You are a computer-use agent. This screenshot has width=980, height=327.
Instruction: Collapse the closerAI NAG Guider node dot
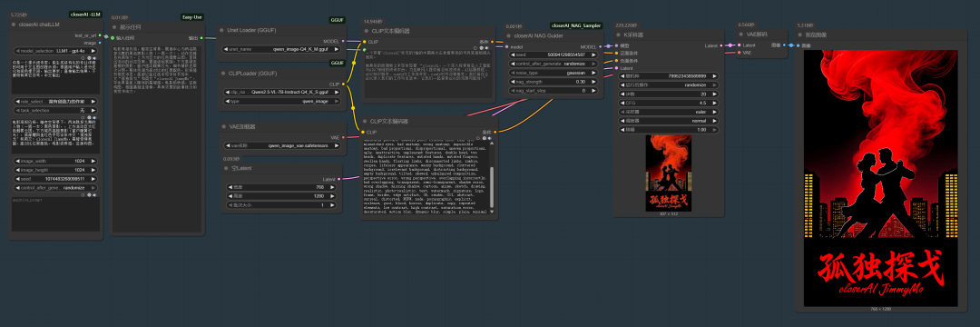[509, 35]
